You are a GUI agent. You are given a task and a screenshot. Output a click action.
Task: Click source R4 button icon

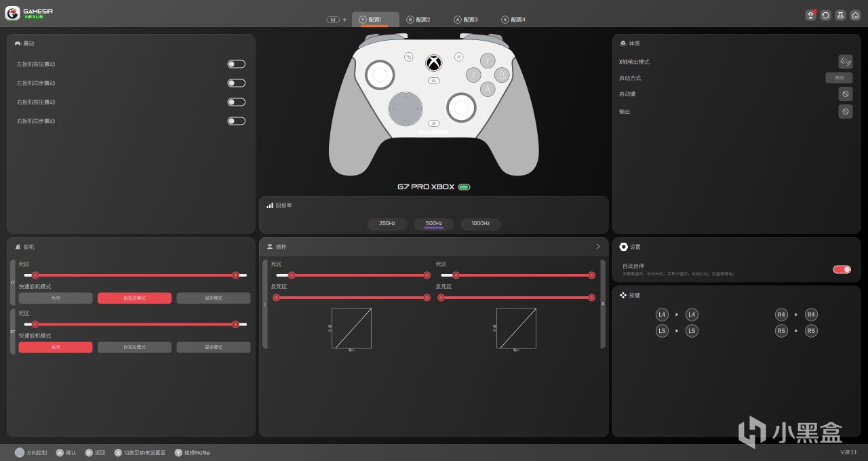point(782,315)
